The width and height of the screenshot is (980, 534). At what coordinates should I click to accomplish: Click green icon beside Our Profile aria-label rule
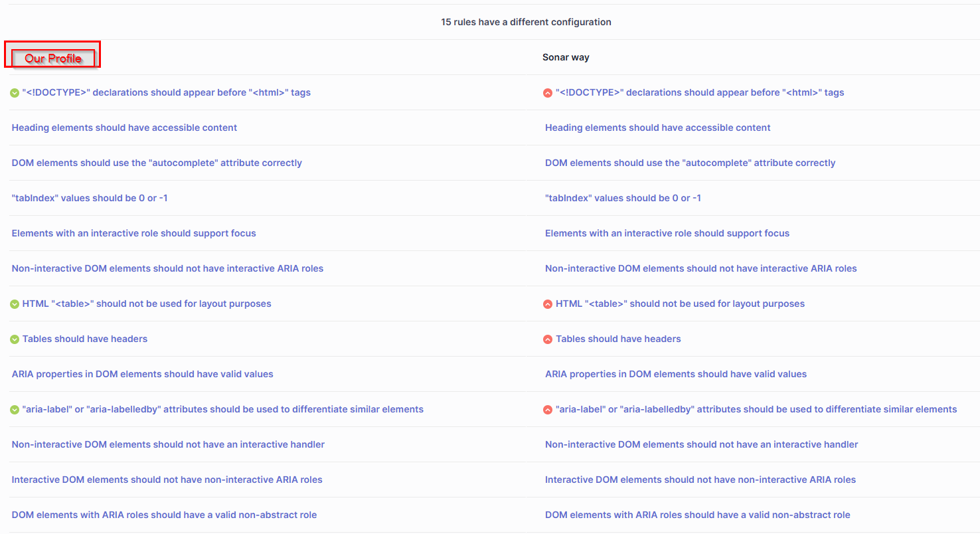(x=15, y=410)
